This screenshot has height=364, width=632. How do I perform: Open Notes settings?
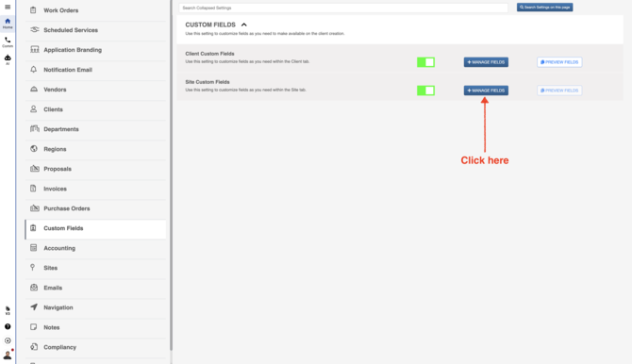pyautogui.click(x=95, y=328)
